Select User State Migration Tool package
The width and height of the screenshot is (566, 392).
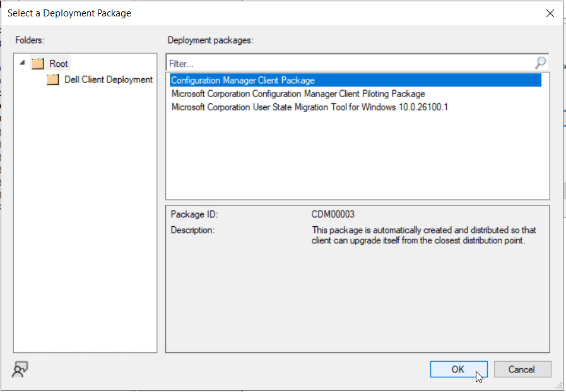(x=309, y=107)
